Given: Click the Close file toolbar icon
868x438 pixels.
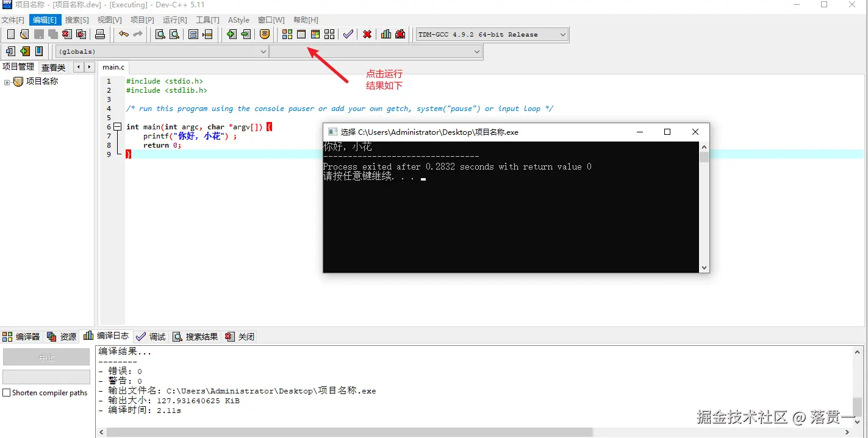Looking at the screenshot, I should [x=67, y=34].
